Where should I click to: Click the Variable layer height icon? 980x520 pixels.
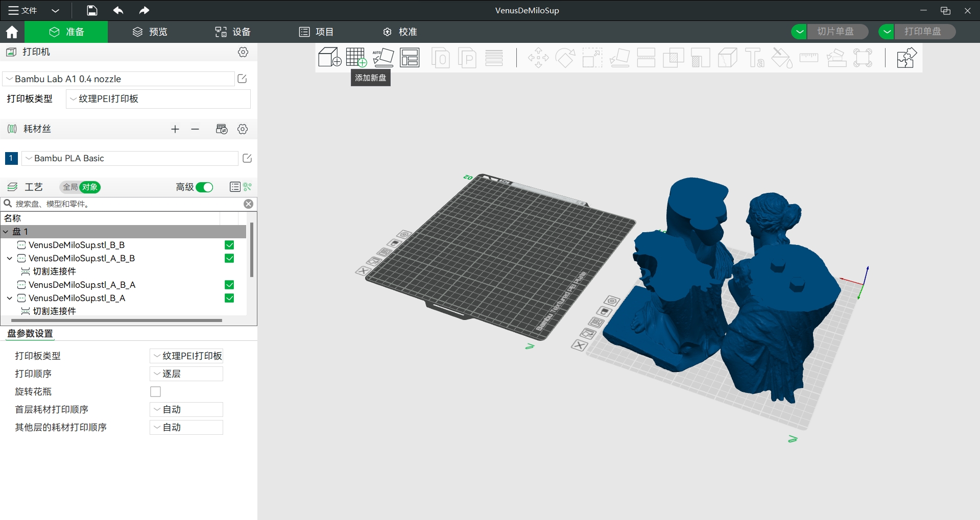(494, 58)
